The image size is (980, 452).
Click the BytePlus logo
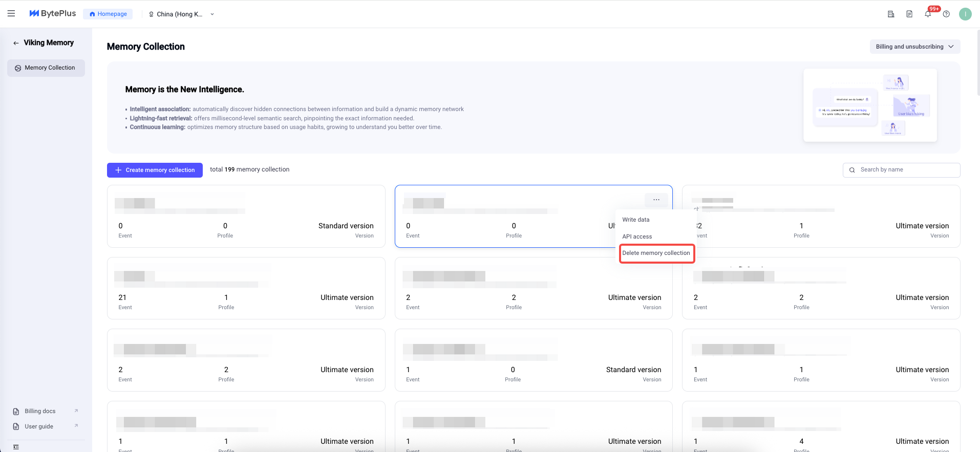(x=53, y=14)
